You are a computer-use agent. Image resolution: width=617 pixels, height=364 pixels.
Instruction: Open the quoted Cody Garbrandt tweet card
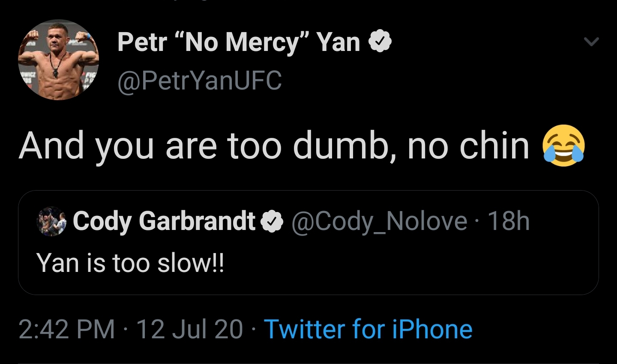point(308,242)
